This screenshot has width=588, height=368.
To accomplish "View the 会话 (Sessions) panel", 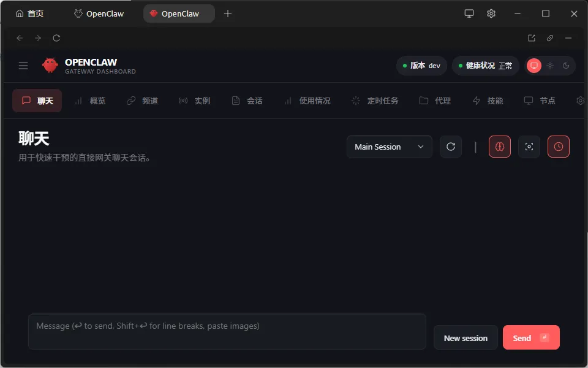I will pyautogui.click(x=247, y=101).
